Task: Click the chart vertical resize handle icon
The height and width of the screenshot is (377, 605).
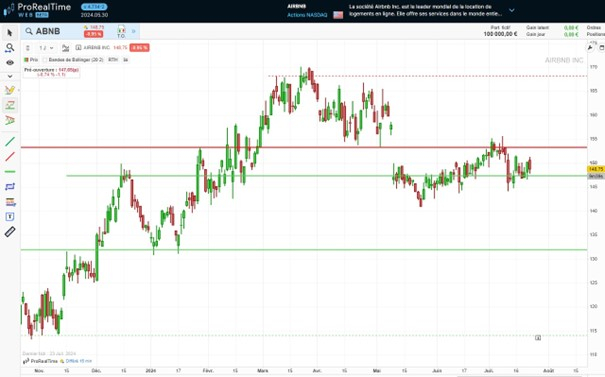Action: point(28,48)
